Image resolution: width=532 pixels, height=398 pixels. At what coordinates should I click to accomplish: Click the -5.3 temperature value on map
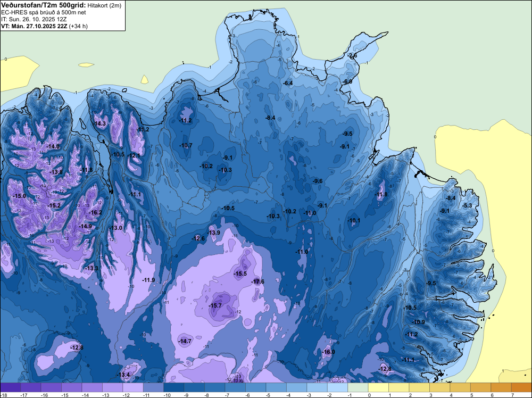point(467,205)
